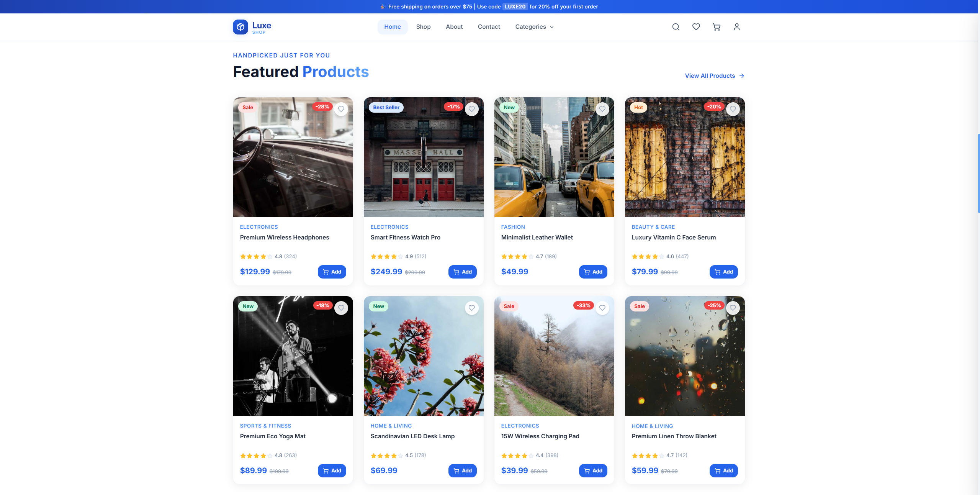Toggle the wishlist heart on Premium Eco Yoga Mat
The image size is (980, 495).
[341, 308]
